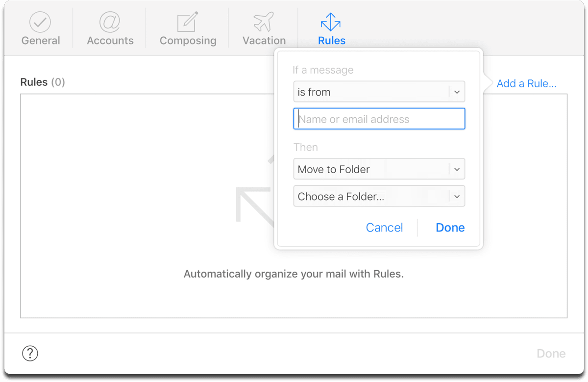Click the greyed Done button at bottom right
Viewport: 588px width, 382px height.
click(x=551, y=354)
